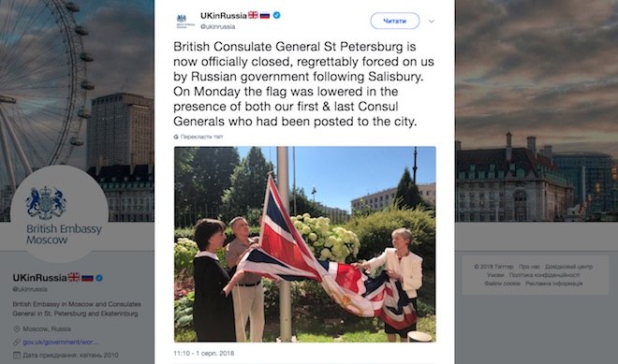The width and height of the screenshot is (618, 364).
Task: Open Політика конфіденційності footer link
Action: click(x=544, y=275)
